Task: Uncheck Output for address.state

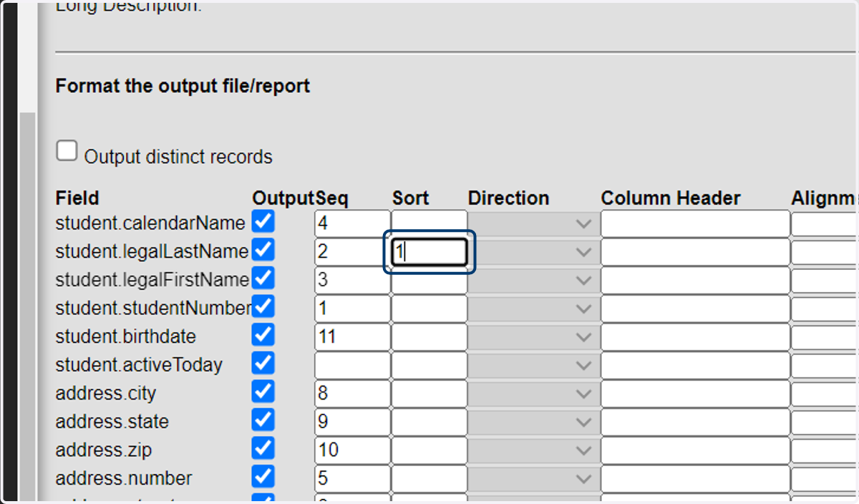Action: (263, 420)
